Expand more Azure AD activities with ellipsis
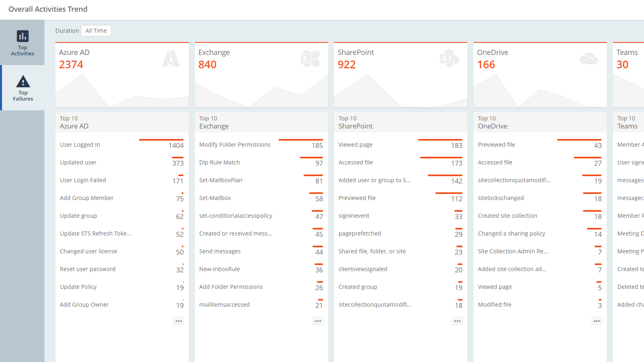 click(x=179, y=321)
